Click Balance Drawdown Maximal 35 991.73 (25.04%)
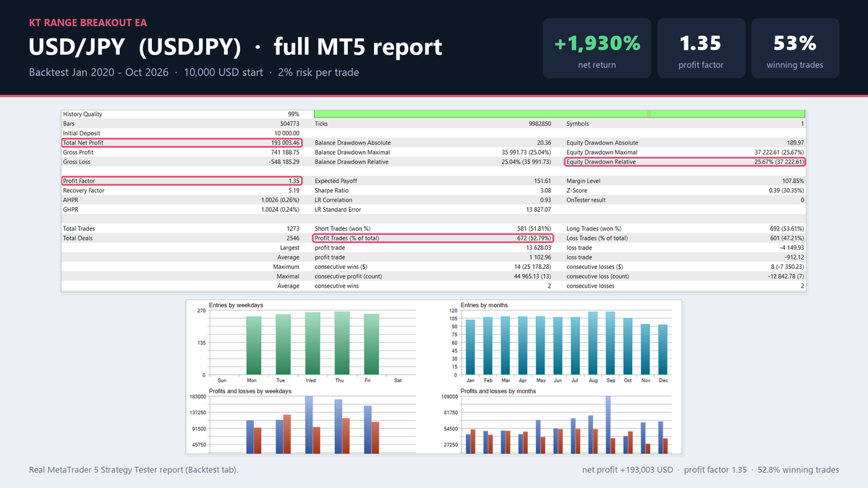Image resolution: width=868 pixels, height=488 pixels. pyautogui.click(x=526, y=153)
